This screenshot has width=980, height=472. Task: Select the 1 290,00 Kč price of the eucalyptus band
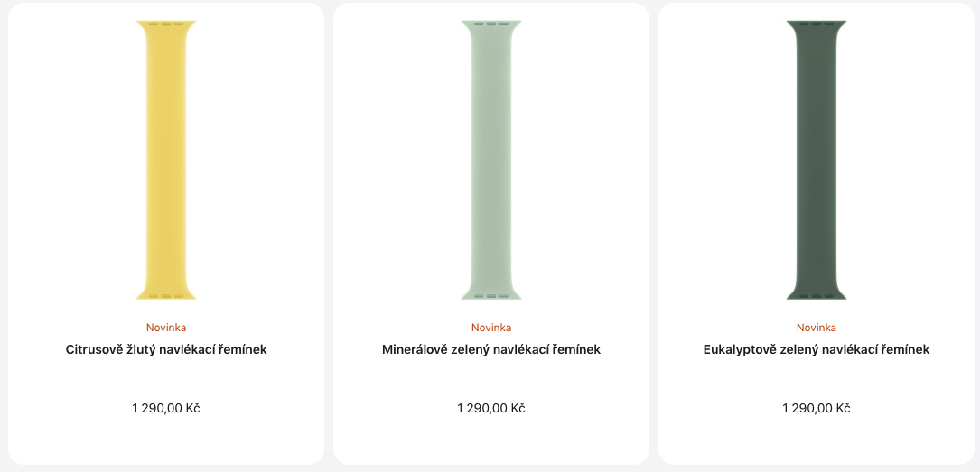[817, 408]
